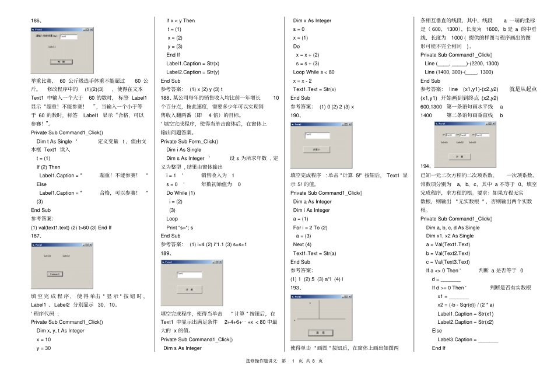This screenshot has width=554, height=392.
Task: Click the line "Label1.Caption = Str(x1)"
Action: pyautogui.click(x=465, y=314)
